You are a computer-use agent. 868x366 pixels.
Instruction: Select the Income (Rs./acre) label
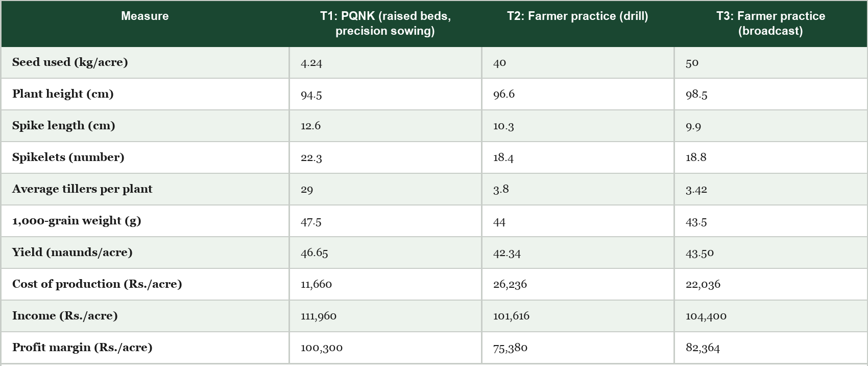click(65, 316)
